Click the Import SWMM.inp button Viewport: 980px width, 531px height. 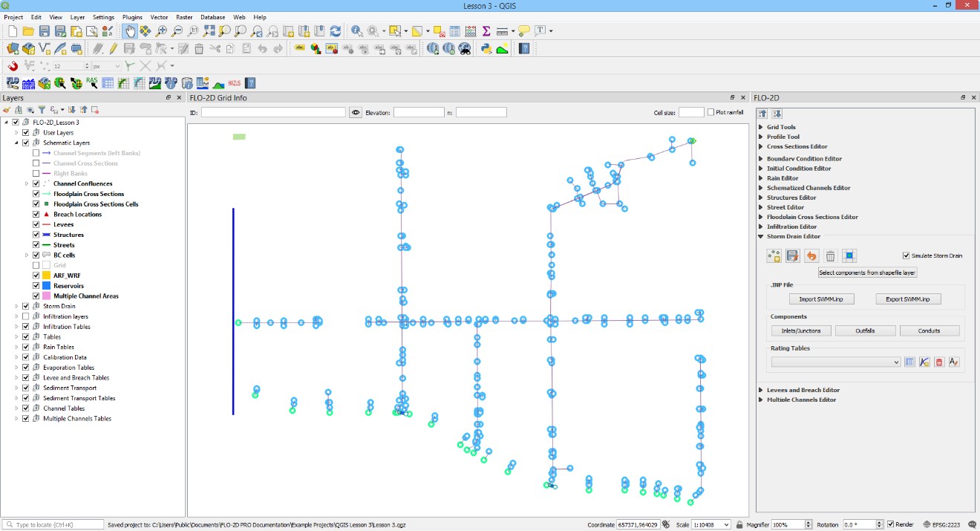pos(821,299)
